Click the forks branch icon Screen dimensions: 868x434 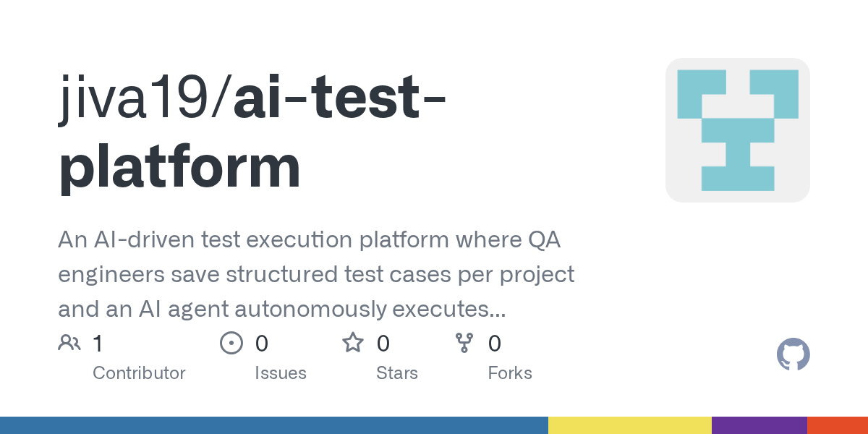(464, 343)
